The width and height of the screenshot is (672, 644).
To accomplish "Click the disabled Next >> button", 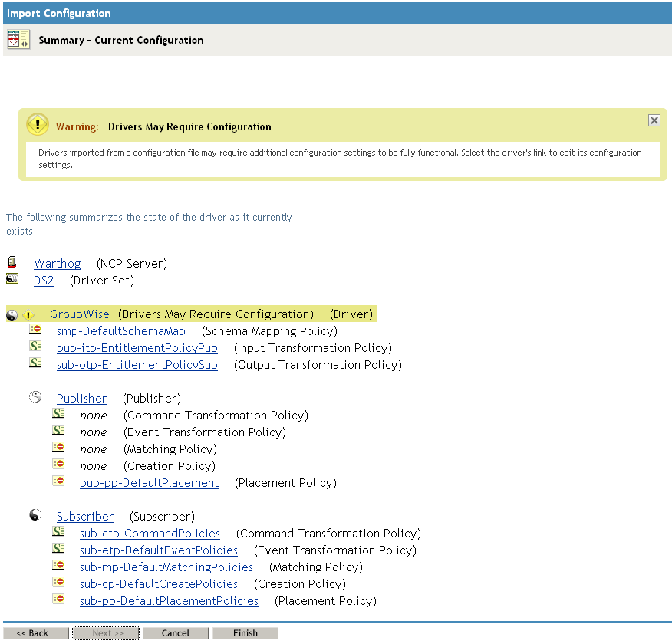I will (x=106, y=633).
